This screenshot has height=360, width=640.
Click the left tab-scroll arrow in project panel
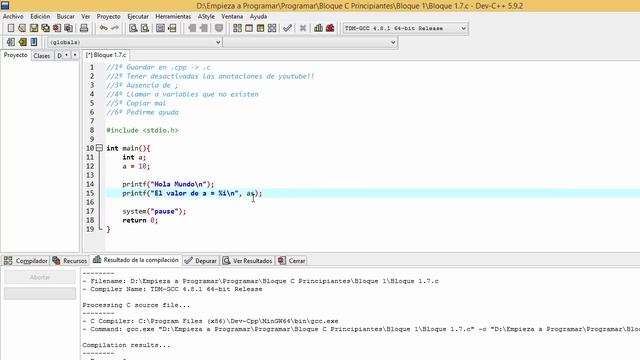click(67, 55)
